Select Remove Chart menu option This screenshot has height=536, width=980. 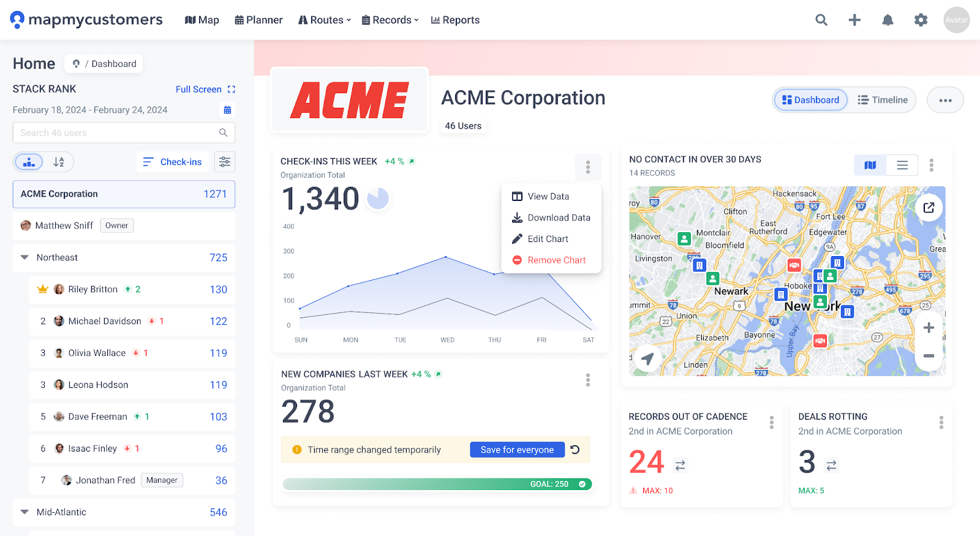[x=551, y=260]
